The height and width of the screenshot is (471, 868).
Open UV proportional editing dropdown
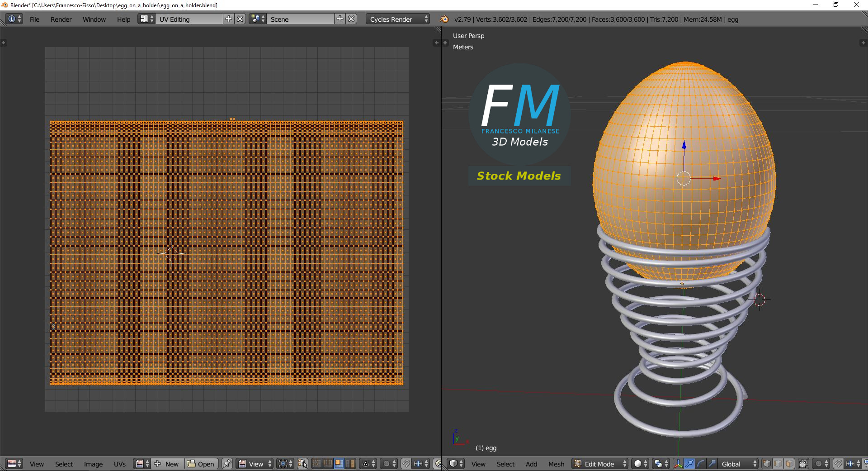(x=389, y=464)
